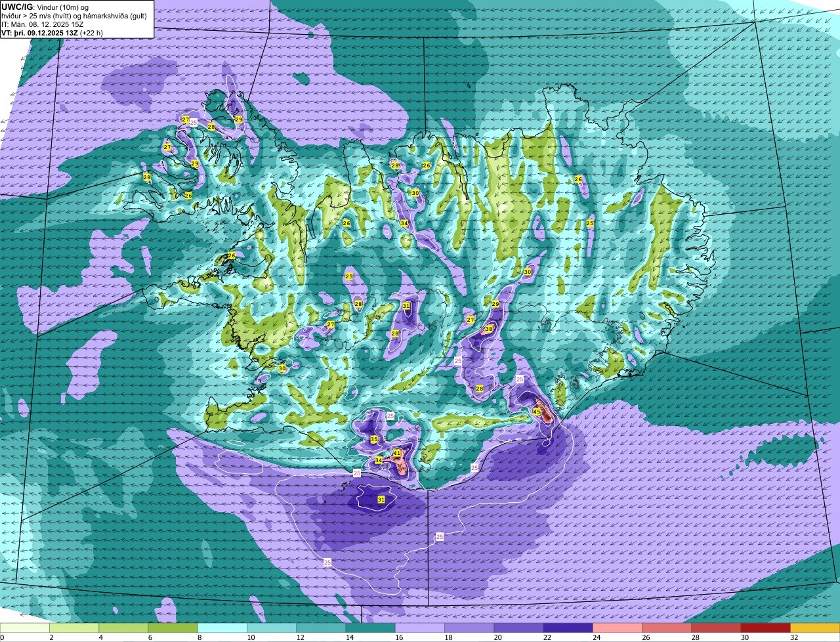Click the legend swatch between 12 and 14
The width and height of the screenshot is (840, 642).
[321, 628]
